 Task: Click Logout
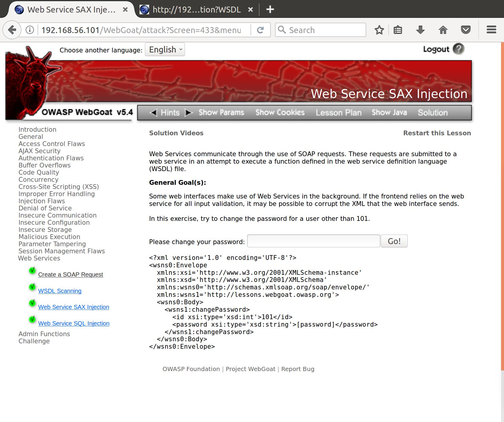click(x=436, y=49)
